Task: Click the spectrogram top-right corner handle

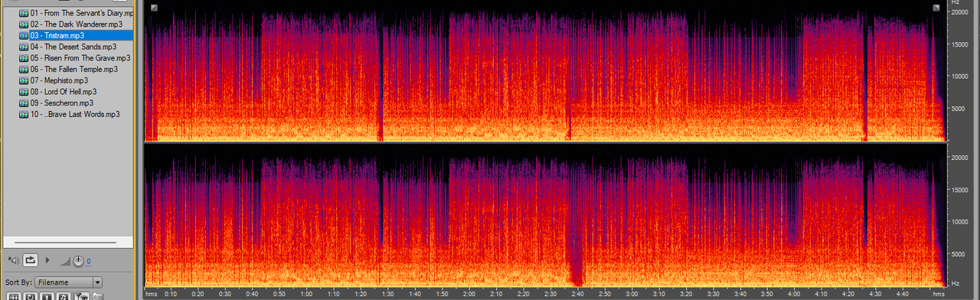Action: tap(936, 8)
